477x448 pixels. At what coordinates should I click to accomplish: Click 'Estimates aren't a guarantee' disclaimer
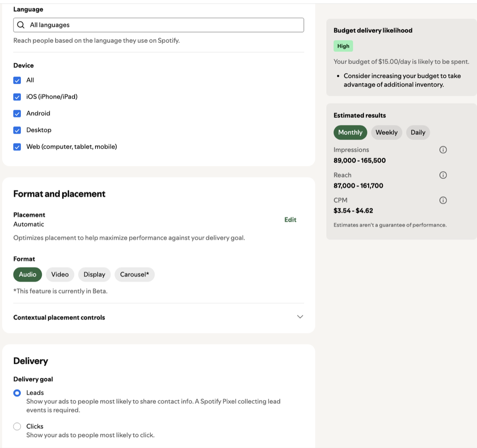click(x=390, y=225)
